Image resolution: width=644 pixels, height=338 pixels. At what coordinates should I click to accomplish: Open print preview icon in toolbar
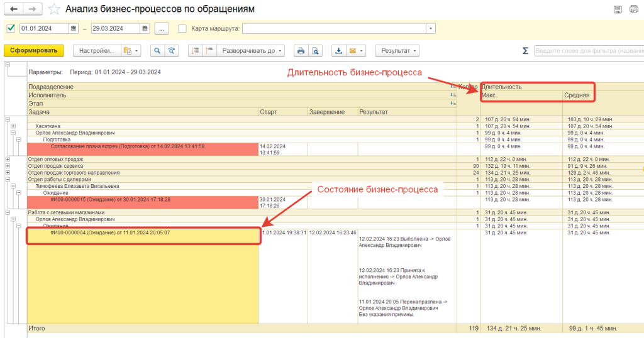(x=316, y=51)
